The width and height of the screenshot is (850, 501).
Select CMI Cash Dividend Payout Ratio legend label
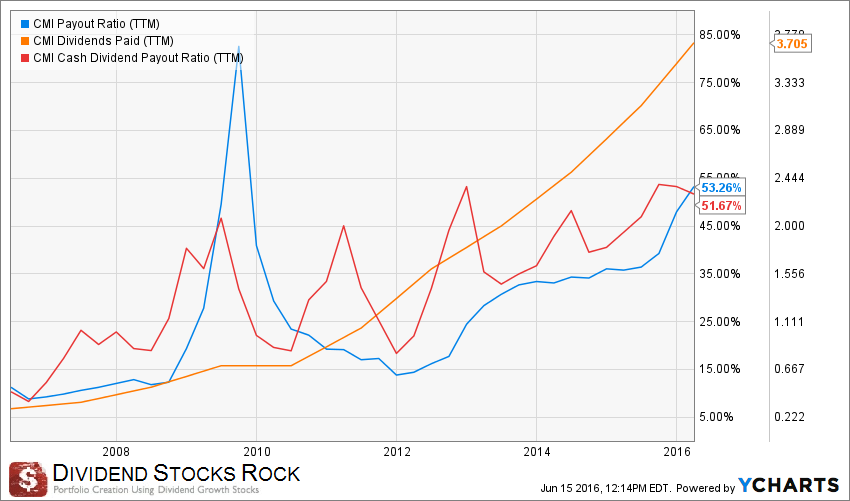[138, 57]
